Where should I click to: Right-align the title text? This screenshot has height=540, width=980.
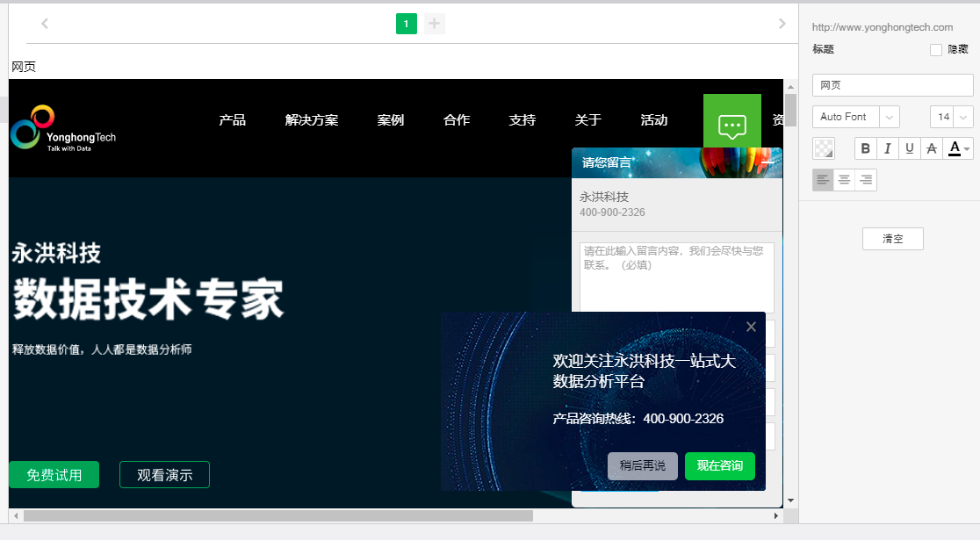click(x=866, y=180)
